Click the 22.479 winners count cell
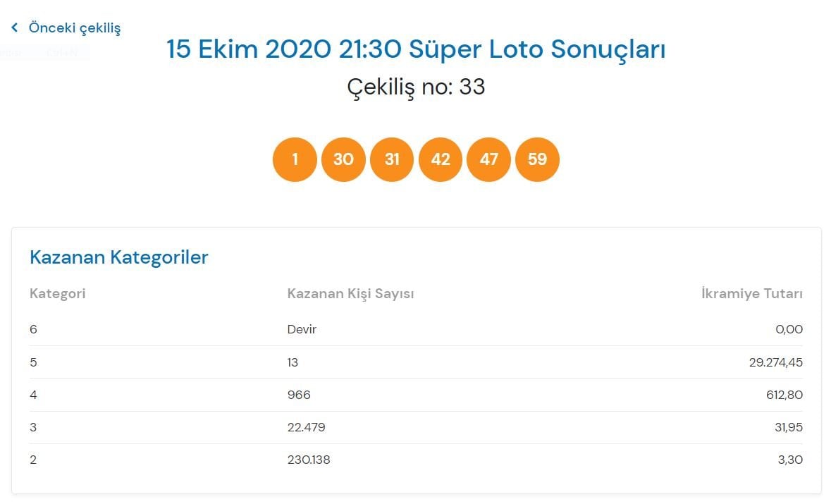Viewport: 831px width, 504px height. pyautogui.click(x=306, y=427)
